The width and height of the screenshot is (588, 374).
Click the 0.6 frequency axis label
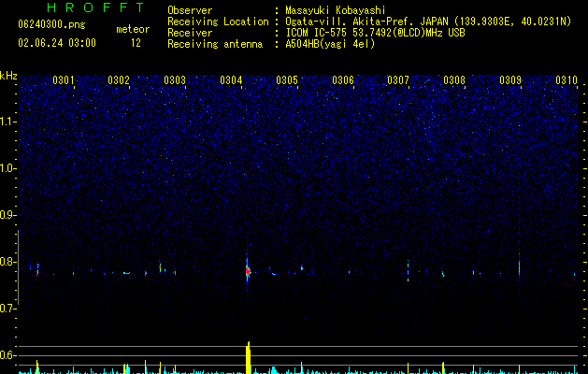(8, 355)
